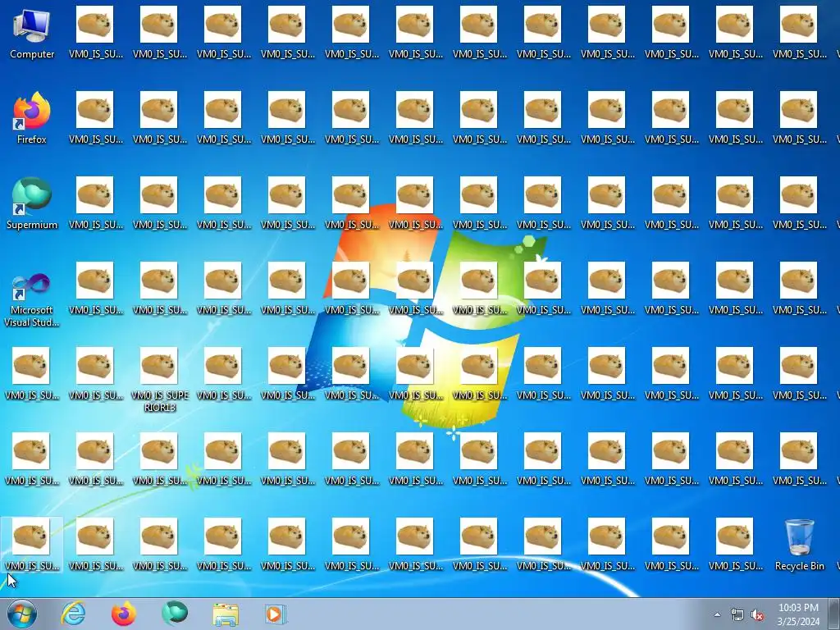Select the Supermium desktop shortcut
This screenshot has width=840, height=630.
coord(32,203)
